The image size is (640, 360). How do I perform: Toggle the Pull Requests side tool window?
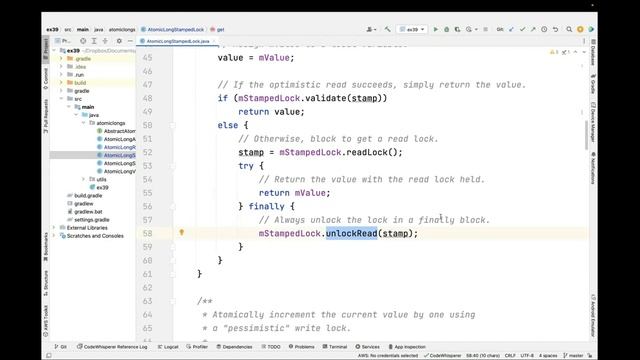click(46, 116)
